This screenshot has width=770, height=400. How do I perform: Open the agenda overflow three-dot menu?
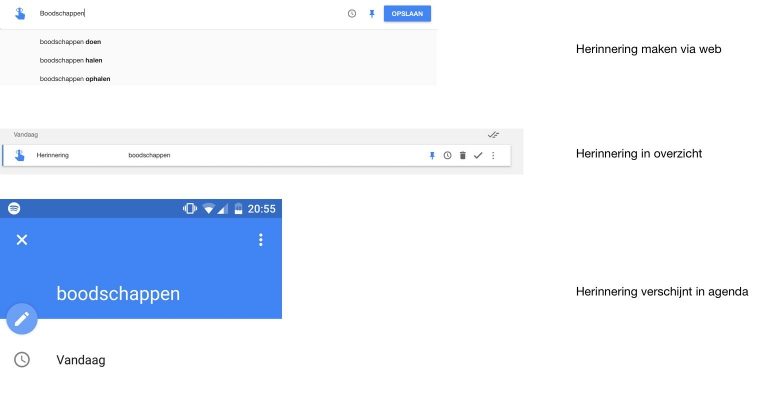pyautogui.click(x=261, y=240)
